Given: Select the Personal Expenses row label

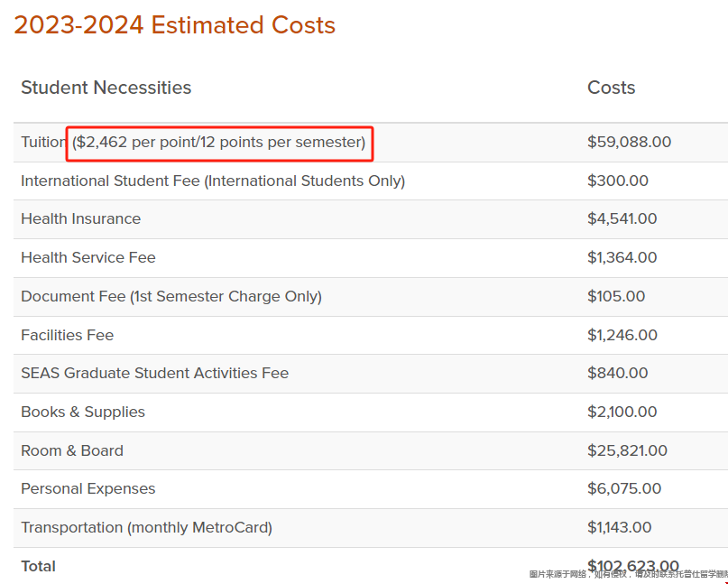Looking at the screenshot, I should point(88,488).
